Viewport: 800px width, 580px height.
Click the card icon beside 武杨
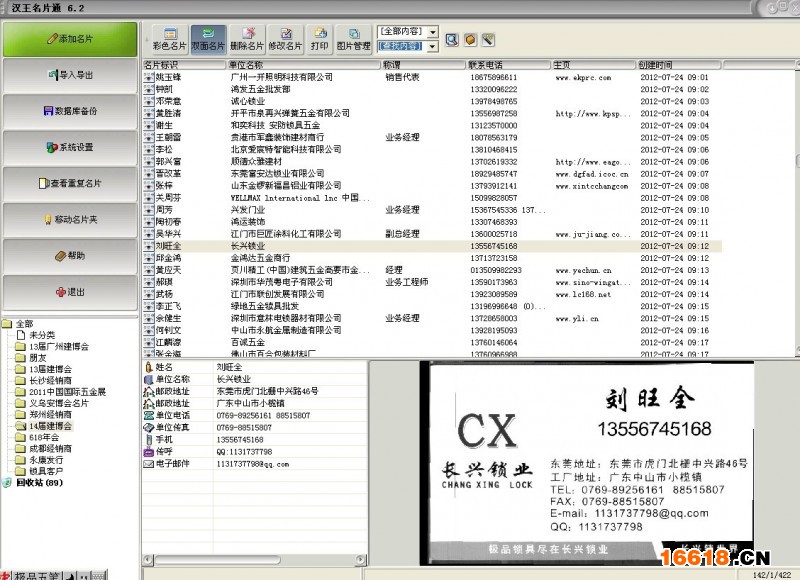pos(149,294)
